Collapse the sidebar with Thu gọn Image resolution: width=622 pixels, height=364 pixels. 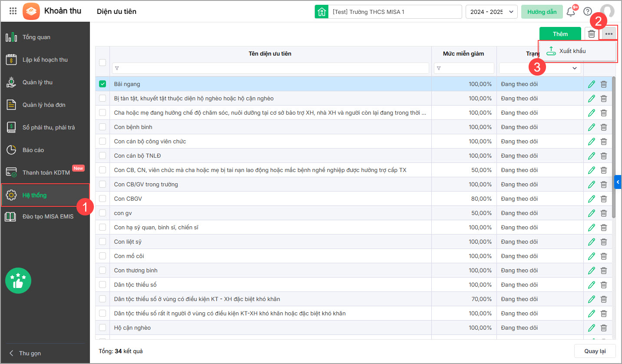coord(26,353)
